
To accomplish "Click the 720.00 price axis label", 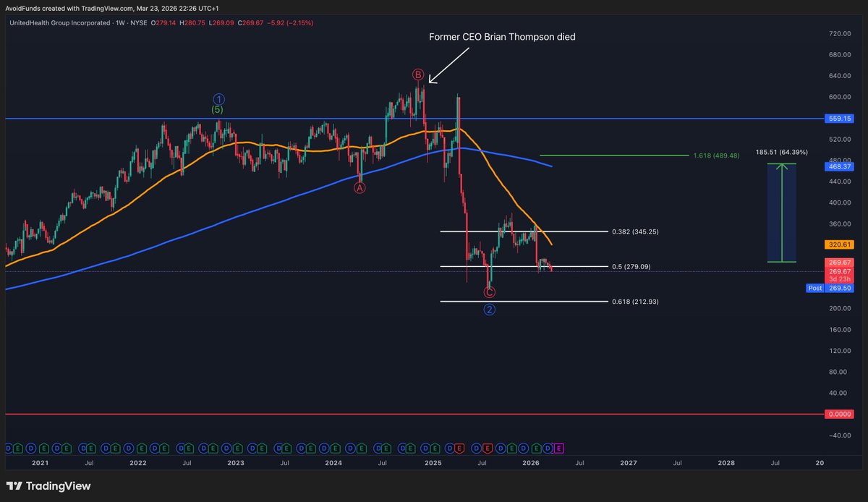I will click(840, 33).
